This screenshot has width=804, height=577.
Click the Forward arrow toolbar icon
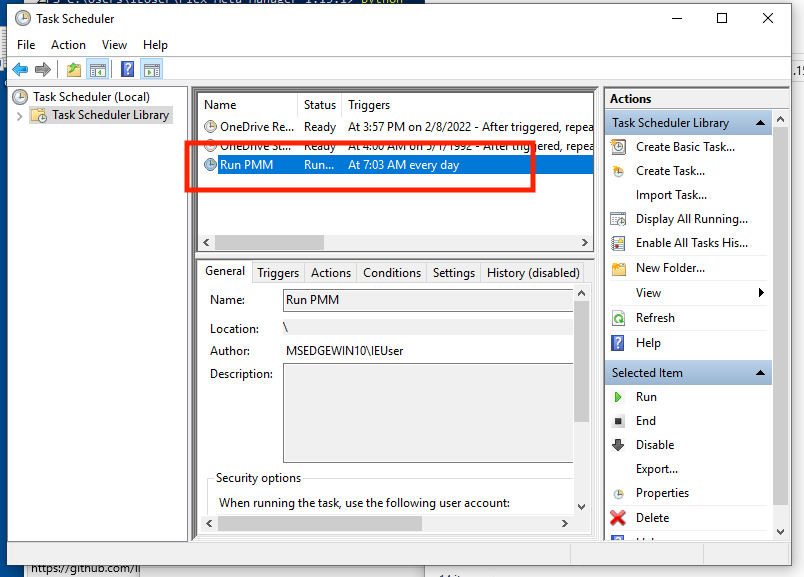pyautogui.click(x=43, y=69)
